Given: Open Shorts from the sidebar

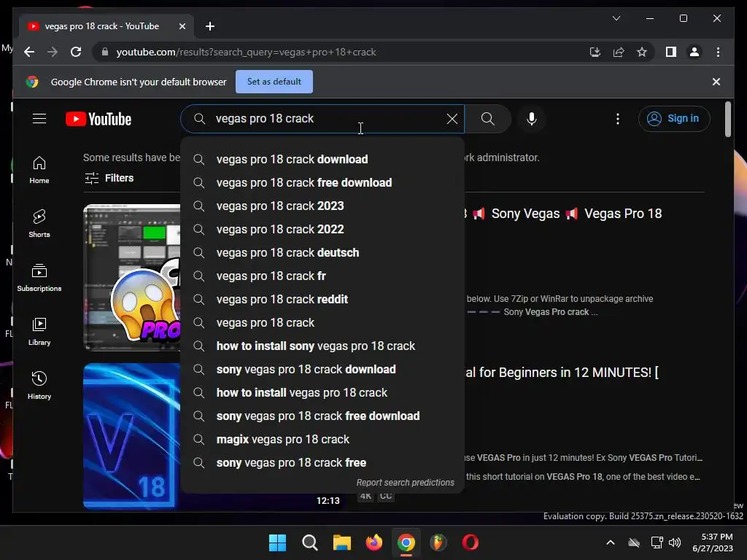Looking at the screenshot, I should click(x=39, y=224).
